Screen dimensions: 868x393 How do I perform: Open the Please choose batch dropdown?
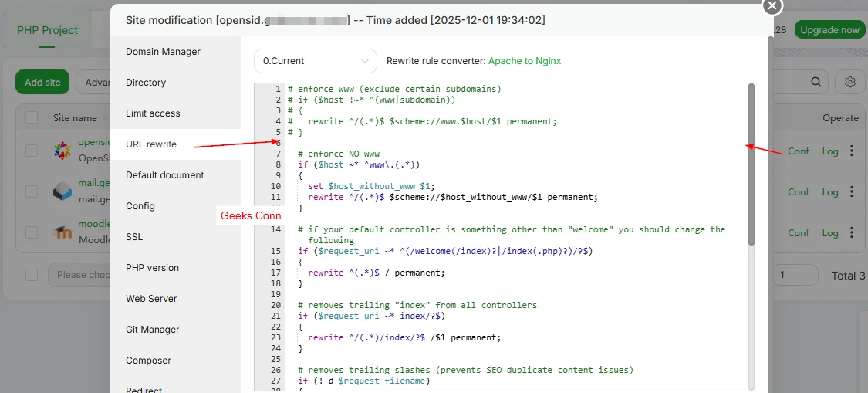point(79,275)
